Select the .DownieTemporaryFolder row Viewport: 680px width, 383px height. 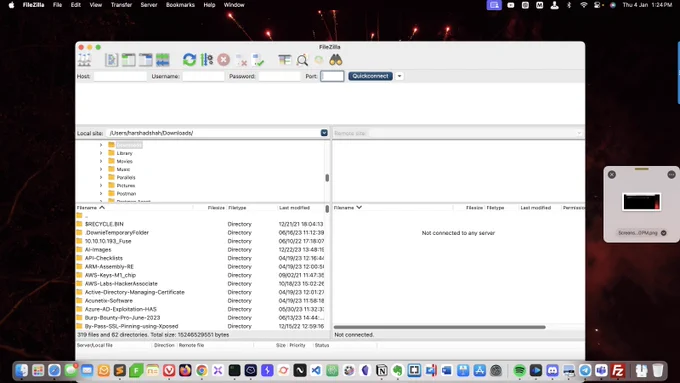pyautogui.click(x=200, y=232)
